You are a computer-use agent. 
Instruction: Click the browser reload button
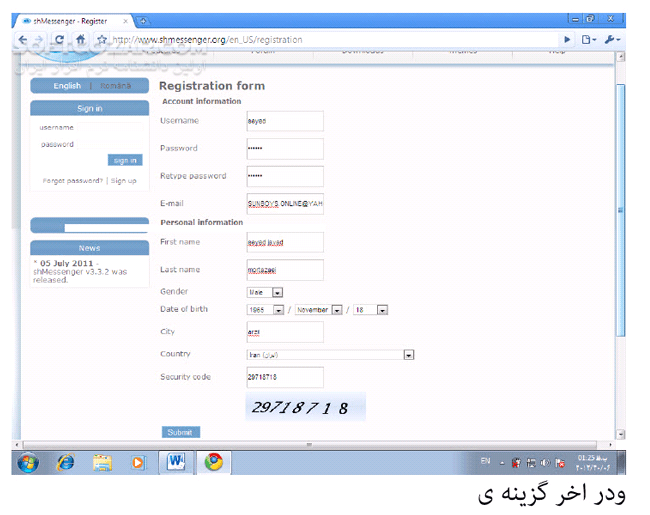click(x=59, y=39)
